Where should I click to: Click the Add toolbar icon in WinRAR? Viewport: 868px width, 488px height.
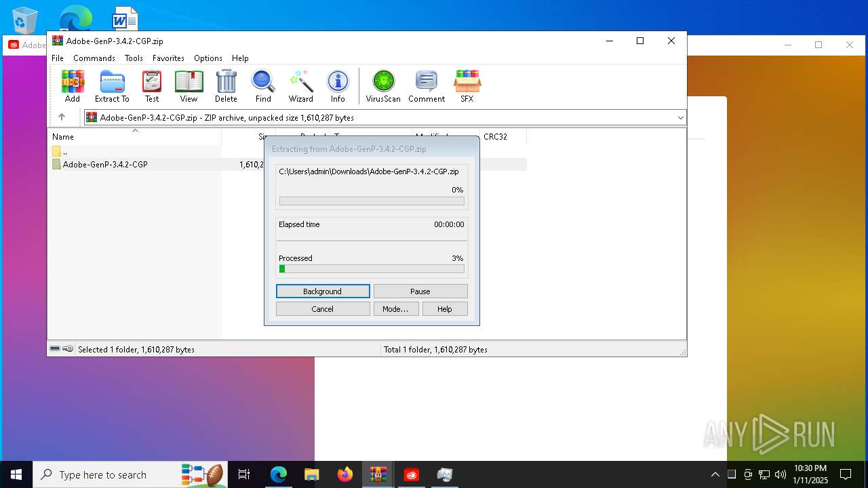(x=73, y=86)
